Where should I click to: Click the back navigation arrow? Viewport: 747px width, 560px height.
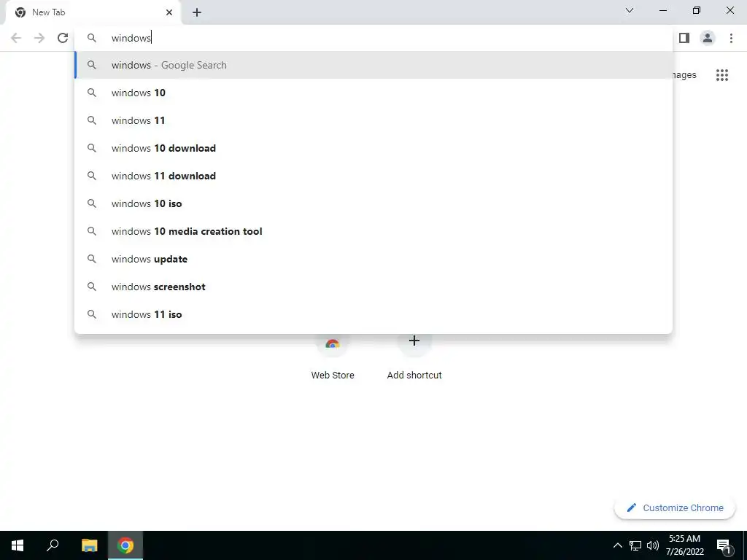pyautogui.click(x=16, y=38)
